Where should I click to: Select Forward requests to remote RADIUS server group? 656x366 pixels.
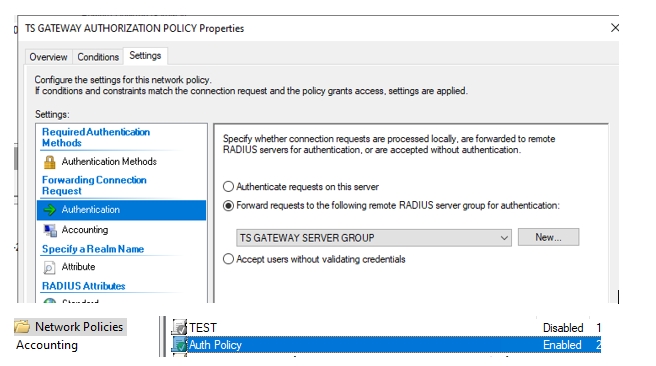tap(228, 206)
